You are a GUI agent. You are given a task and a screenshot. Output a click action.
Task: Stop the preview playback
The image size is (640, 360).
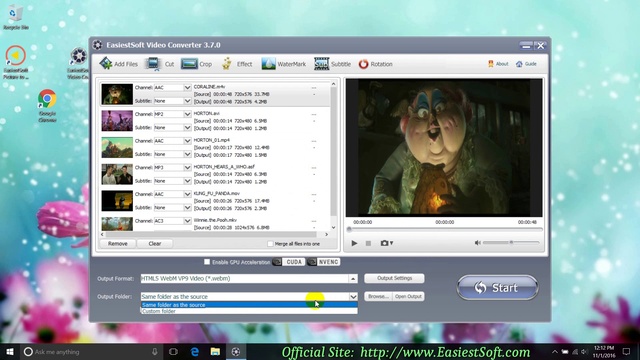pyautogui.click(x=368, y=243)
